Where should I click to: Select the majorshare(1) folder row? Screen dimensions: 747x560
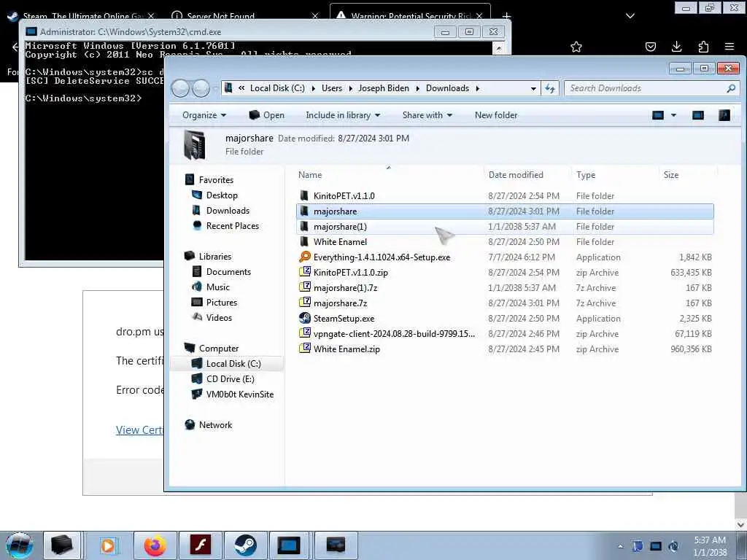[x=505, y=227]
